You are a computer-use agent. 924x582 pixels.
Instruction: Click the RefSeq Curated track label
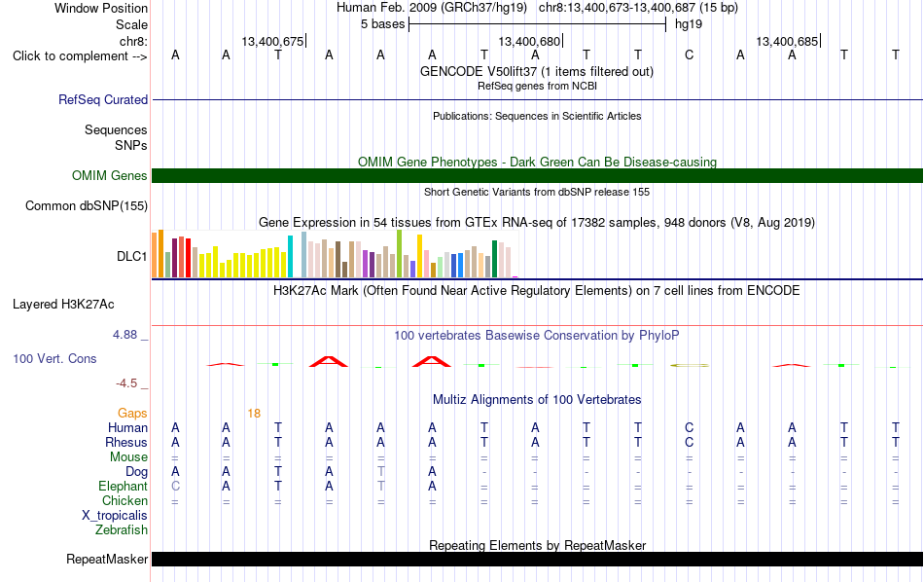pos(102,99)
